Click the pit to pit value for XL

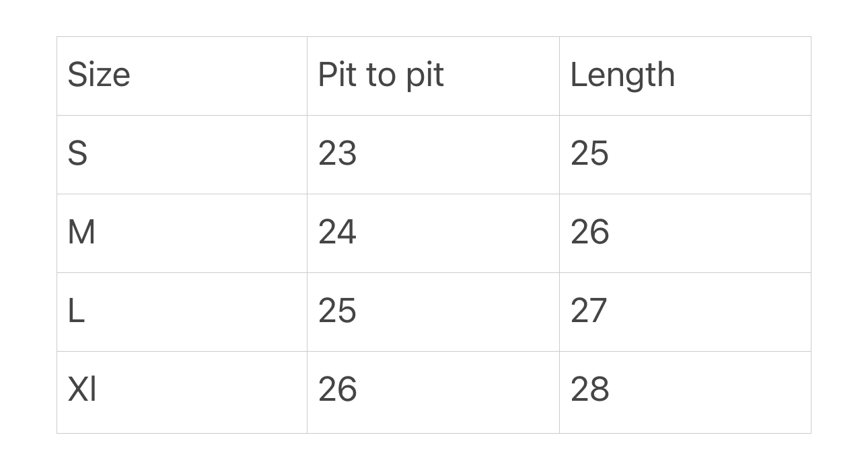(337, 389)
